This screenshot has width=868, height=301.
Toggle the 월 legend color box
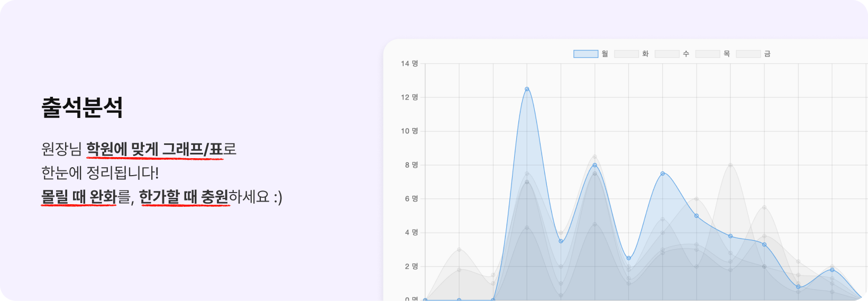tap(586, 54)
